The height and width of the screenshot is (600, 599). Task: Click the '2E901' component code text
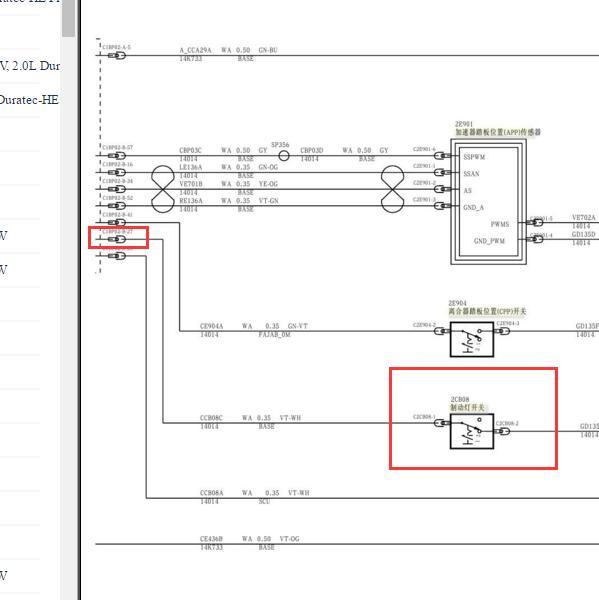click(464, 124)
